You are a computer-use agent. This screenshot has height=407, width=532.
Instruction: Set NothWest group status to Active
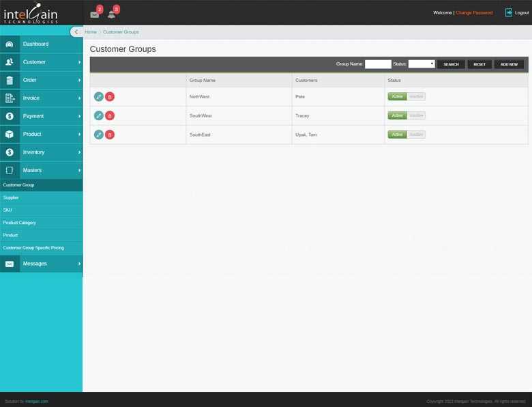click(398, 96)
